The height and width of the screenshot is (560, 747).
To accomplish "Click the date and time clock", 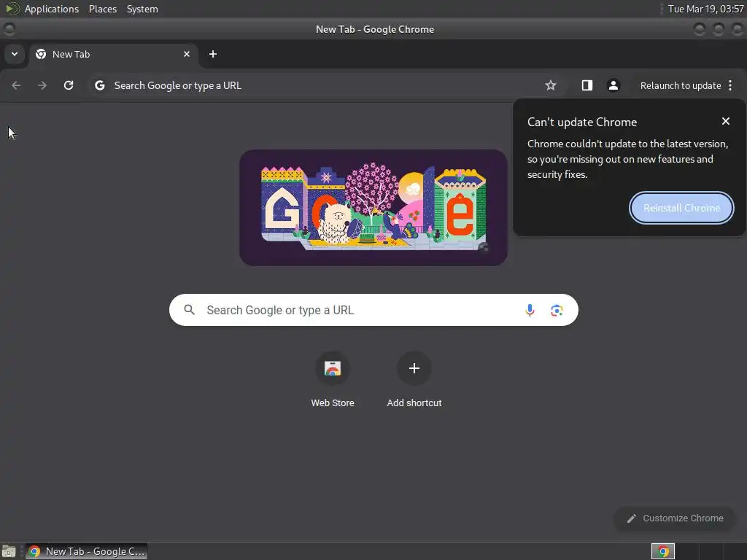I will point(705,9).
